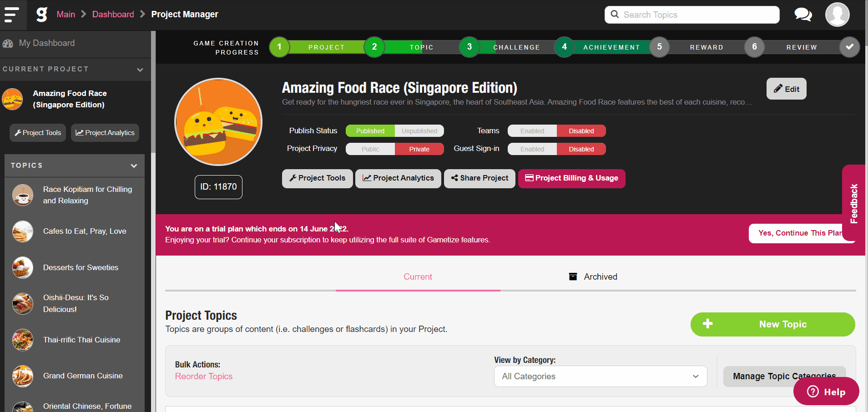Open the chat messages icon

tap(803, 15)
